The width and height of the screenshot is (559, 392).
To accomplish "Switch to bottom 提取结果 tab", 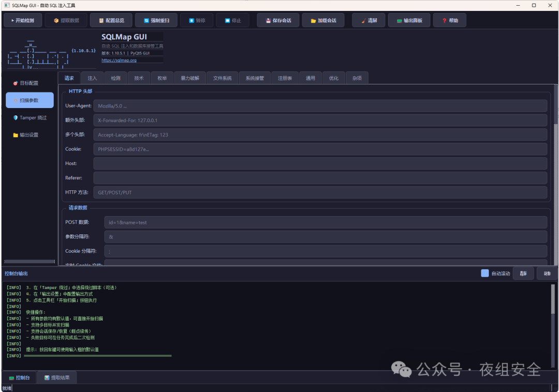I will (x=57, y=378).
